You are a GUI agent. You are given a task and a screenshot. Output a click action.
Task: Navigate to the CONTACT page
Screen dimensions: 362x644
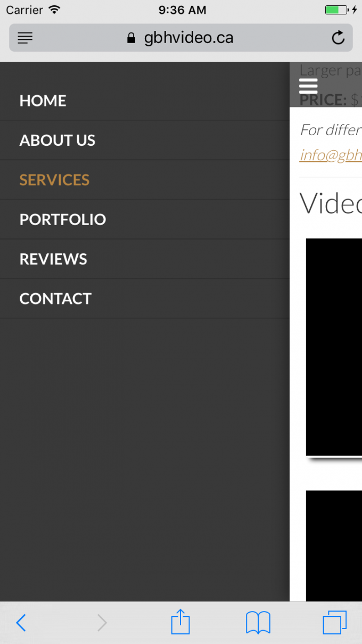tap(145, 299)
